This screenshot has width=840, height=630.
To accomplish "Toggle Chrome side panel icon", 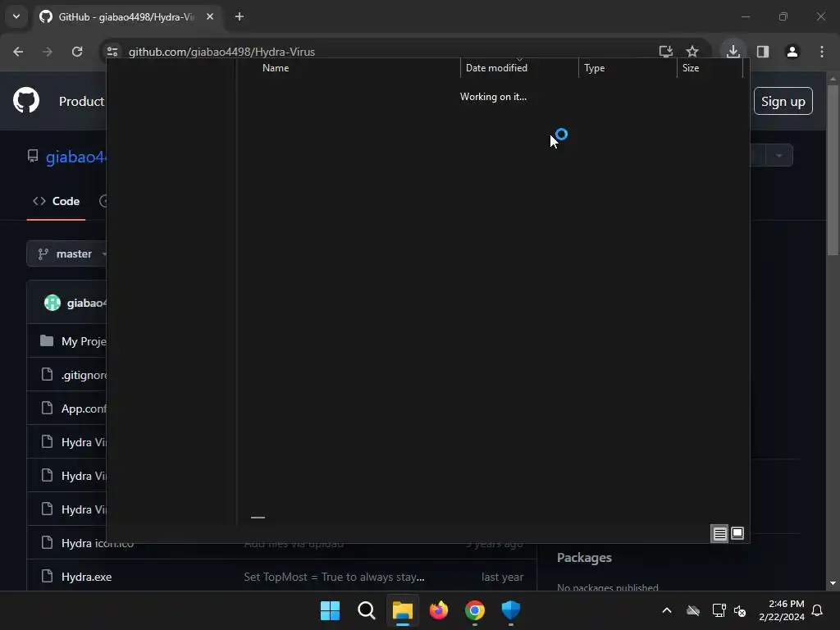I will point(763,52).
